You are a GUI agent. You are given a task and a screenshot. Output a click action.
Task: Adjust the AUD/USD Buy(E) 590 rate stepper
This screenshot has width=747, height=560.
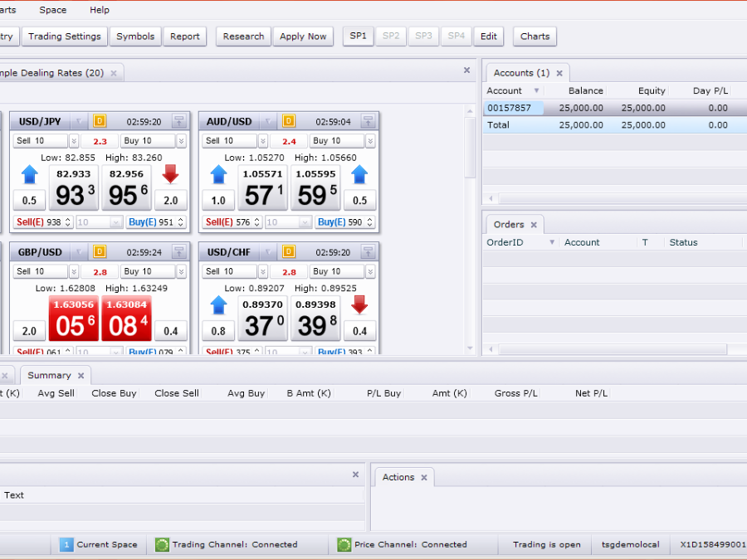point(369,222)
